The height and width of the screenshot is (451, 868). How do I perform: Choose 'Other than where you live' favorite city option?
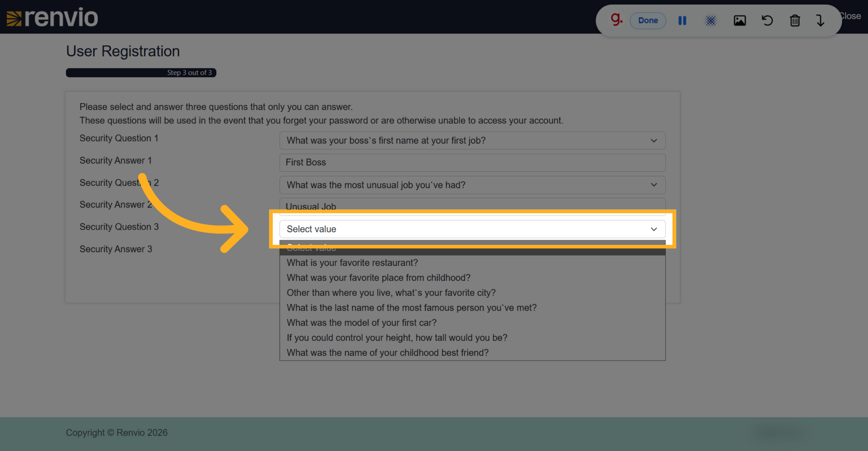(x=472, y=293)
